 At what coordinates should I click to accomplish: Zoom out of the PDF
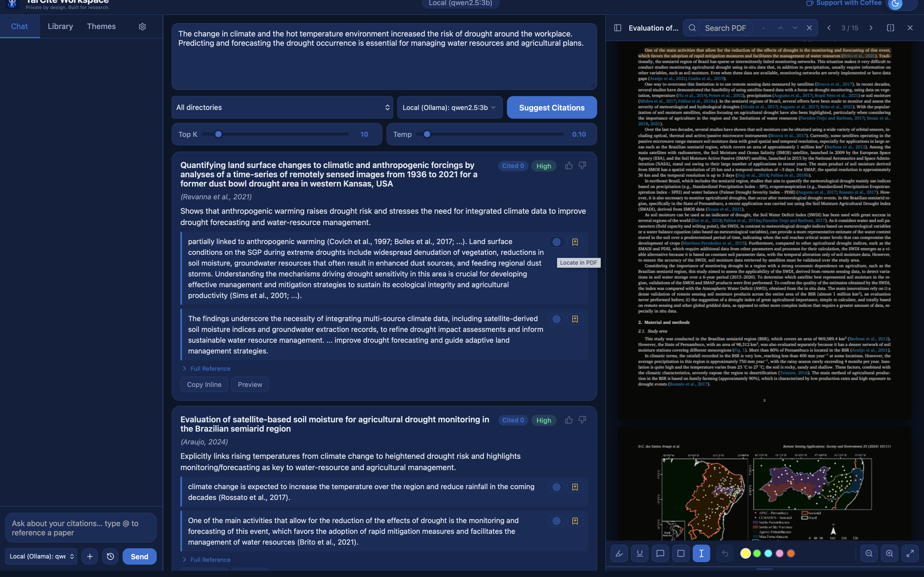[869, 553]
